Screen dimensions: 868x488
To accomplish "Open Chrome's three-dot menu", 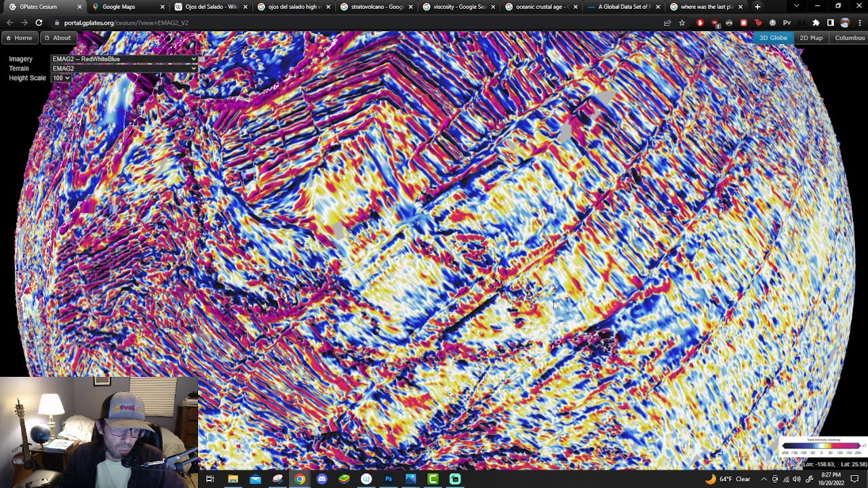I will [859, 22].
